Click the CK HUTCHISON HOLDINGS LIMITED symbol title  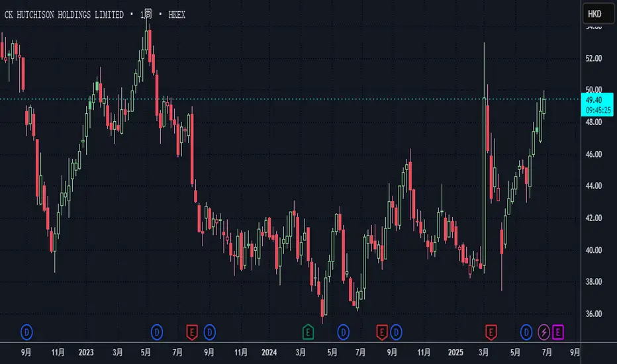(64, 15)
